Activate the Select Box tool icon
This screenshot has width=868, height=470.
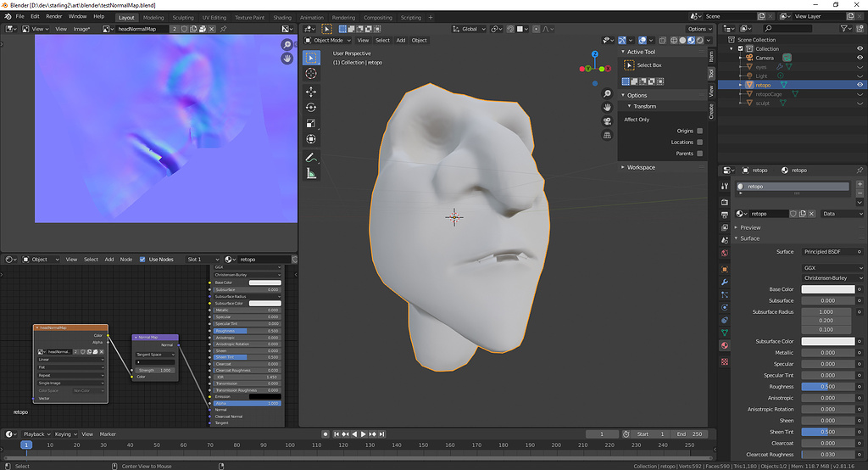point(311,58)
